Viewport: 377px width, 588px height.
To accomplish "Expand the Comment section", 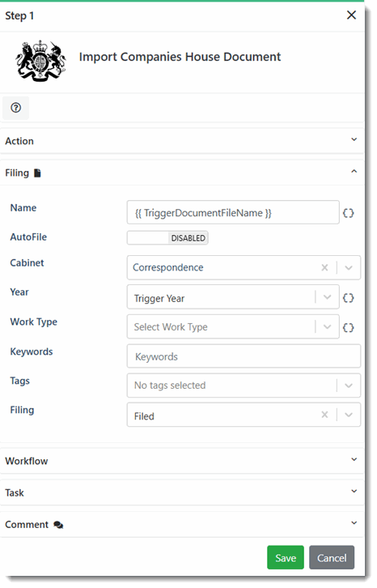I will (182, 525).
